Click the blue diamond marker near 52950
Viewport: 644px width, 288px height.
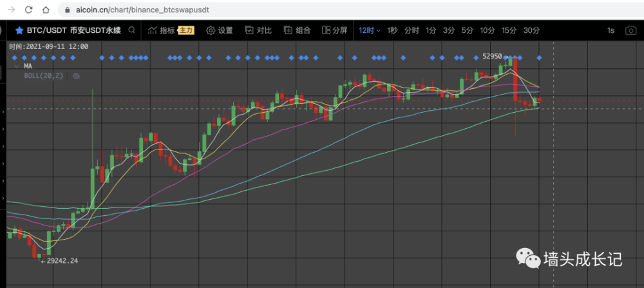click(506, 57)
